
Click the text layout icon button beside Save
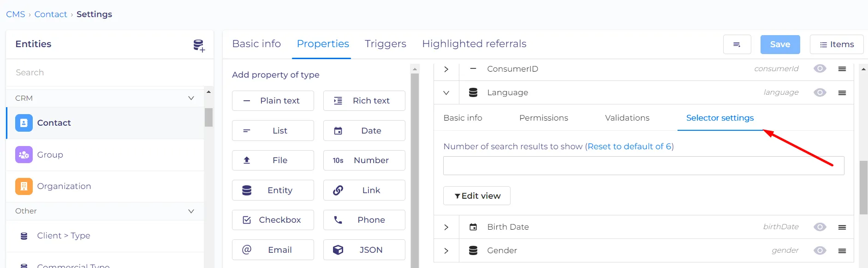(737, 44)
